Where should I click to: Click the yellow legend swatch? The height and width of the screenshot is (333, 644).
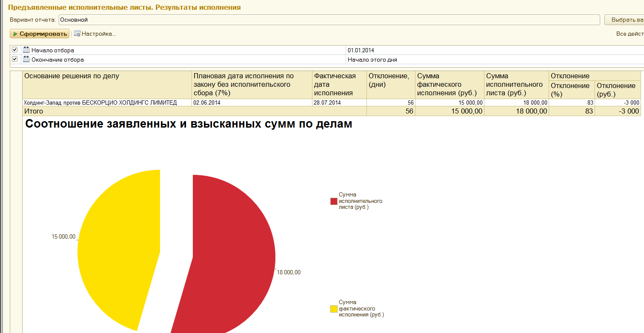(334, 309)
